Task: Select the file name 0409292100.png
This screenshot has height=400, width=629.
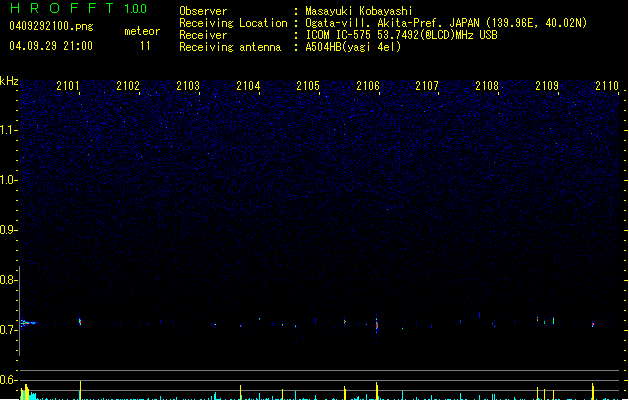Action: point(51,26)
